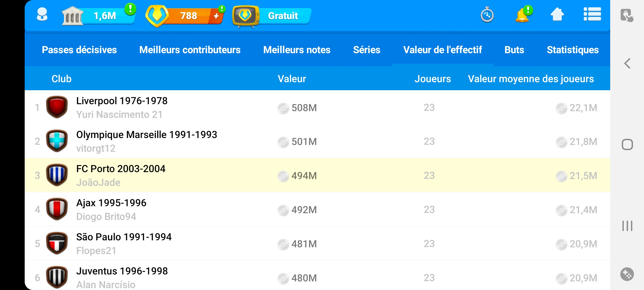Tap the bank building money icon
Viewport: 644px width, 290px height.
coord(72,16)
